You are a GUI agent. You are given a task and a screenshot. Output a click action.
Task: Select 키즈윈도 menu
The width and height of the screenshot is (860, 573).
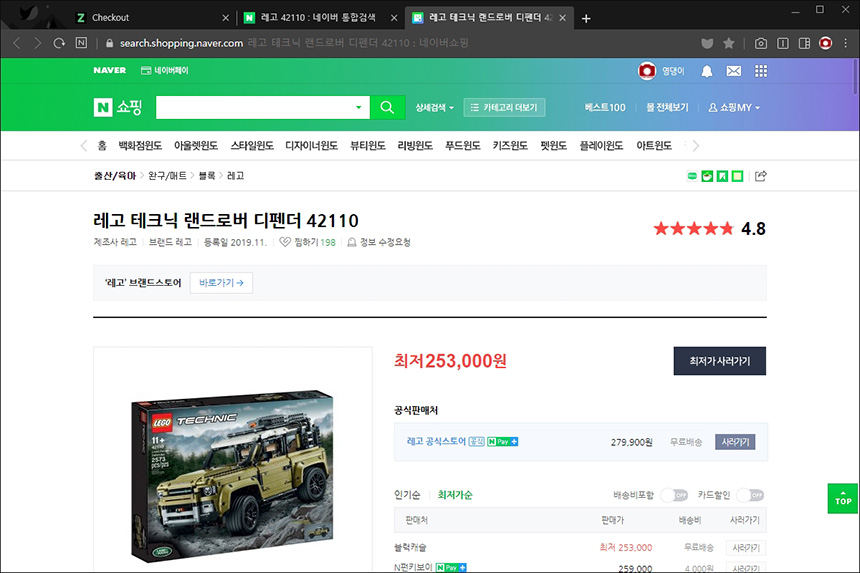tap(510, 146)
